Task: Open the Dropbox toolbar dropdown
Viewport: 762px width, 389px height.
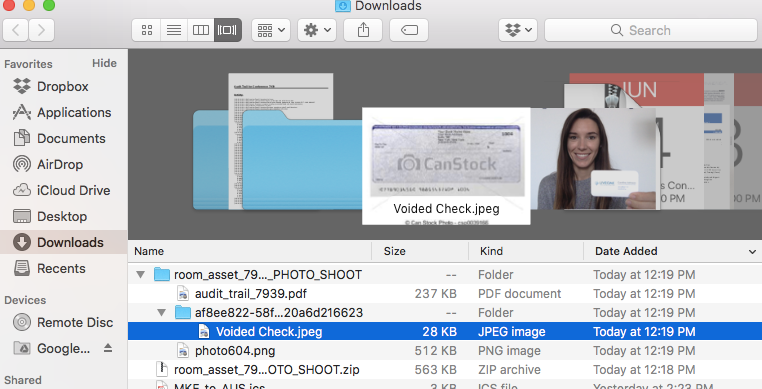Action: pos(518,30)
